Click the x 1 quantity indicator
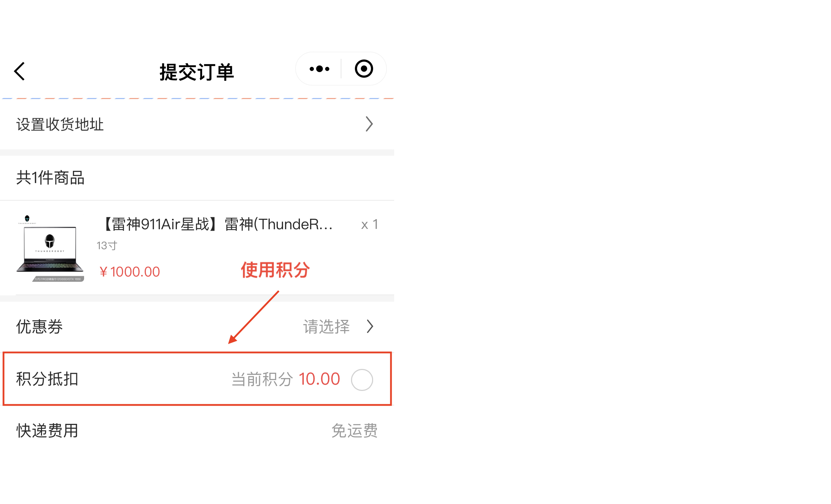The width and height of the screenshot is (831, 504). click(369, 224)
